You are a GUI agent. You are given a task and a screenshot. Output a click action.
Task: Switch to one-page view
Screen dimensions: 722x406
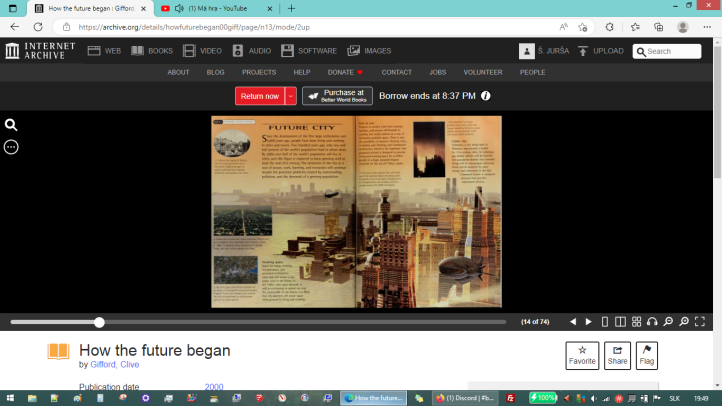tap(605, 322)
